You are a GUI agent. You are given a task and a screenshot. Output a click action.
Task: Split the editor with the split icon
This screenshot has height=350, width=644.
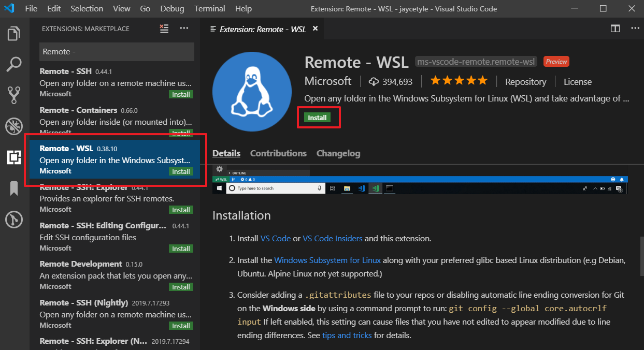(615, 28)
